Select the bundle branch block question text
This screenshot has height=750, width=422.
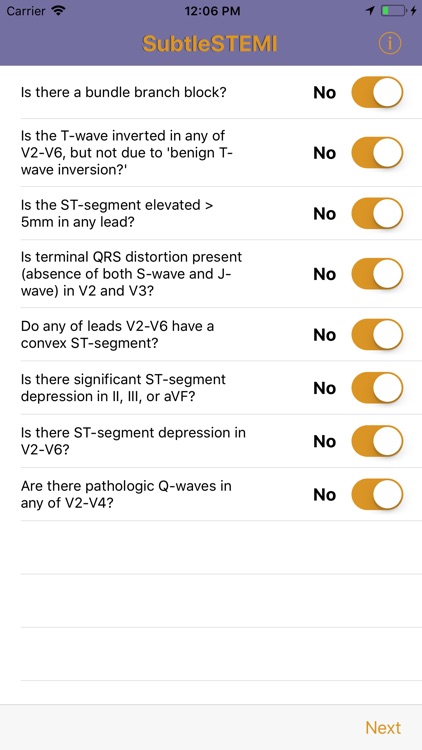(123, 92)
